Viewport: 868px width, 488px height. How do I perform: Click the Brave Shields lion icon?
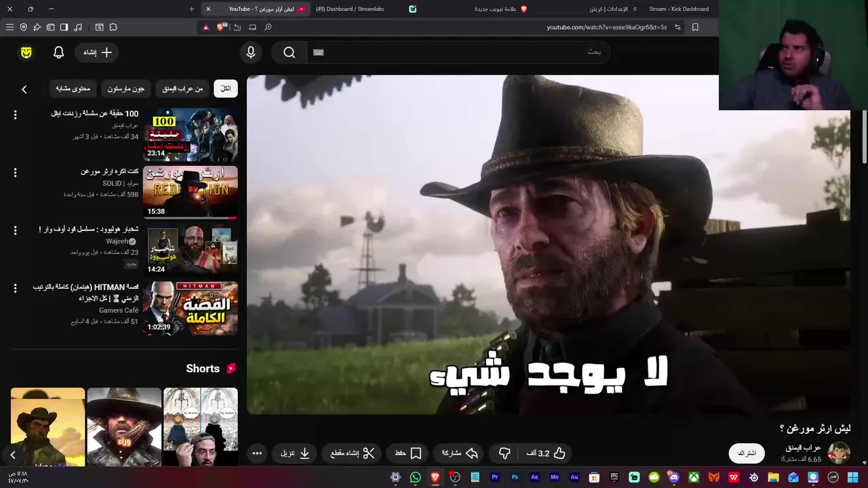221,27
